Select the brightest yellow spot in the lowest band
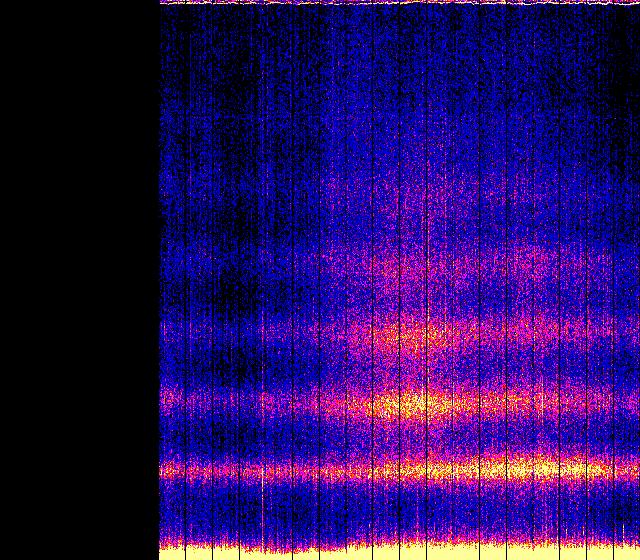 (540, 467)
